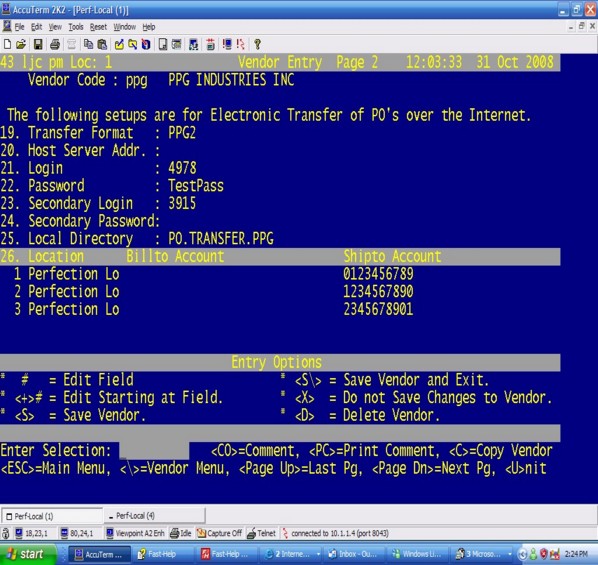Screen dimensions: 598x565
Task: Click the PPG INDUSTRIES INC vendor name
Action: tap(231, 80)
